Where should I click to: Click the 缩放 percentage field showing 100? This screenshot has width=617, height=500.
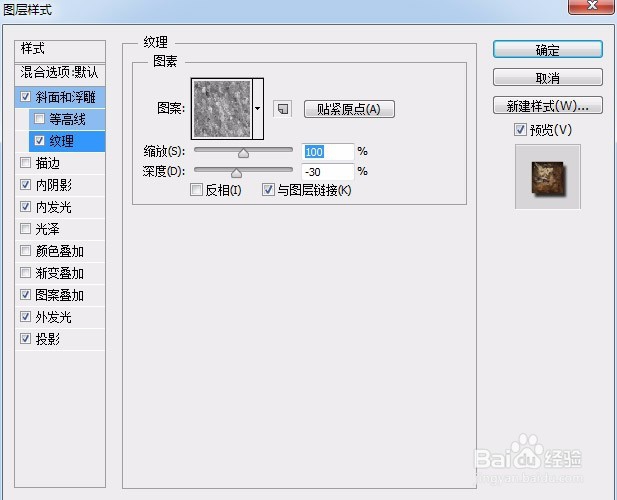[x=327, y=151]
